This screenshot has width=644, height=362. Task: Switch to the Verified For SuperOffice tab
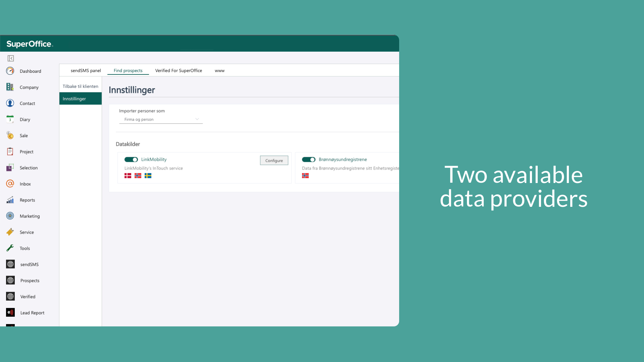pos(178,70)
